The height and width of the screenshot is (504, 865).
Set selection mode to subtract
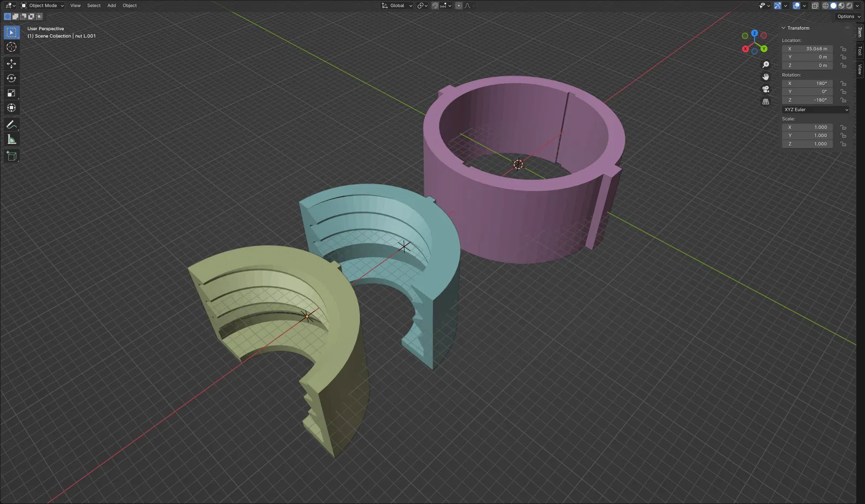[23, 17]
